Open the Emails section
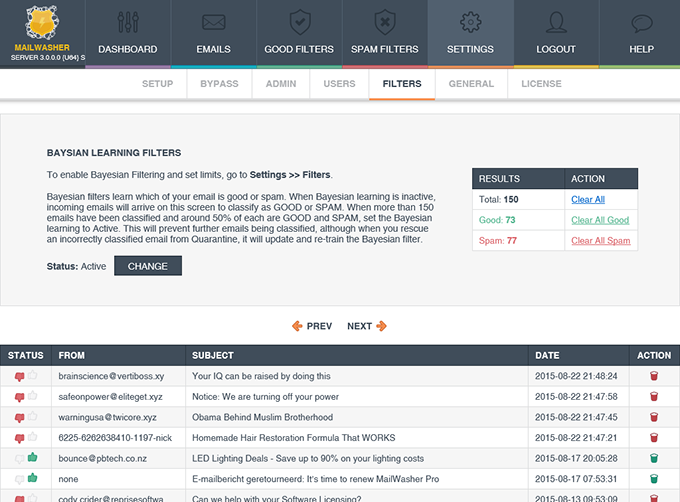Screen dimensions: 680x502 point(213,34)
